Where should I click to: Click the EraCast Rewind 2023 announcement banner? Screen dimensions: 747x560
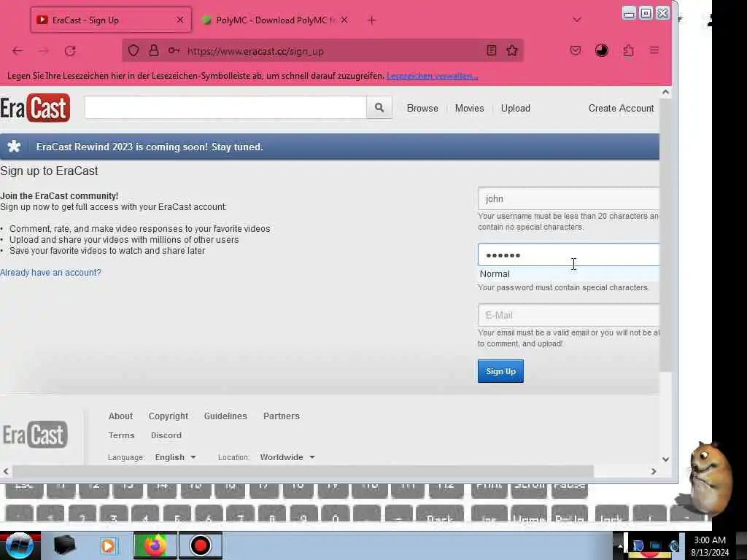click(x=330, y=147)
